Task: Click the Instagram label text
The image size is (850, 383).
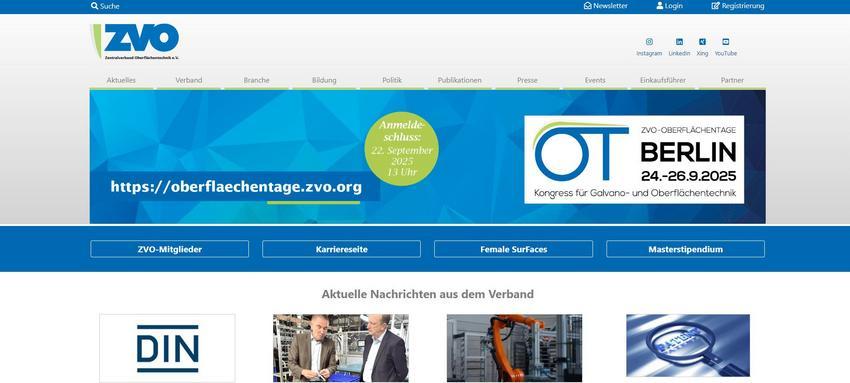Action: tap(649, 54)
